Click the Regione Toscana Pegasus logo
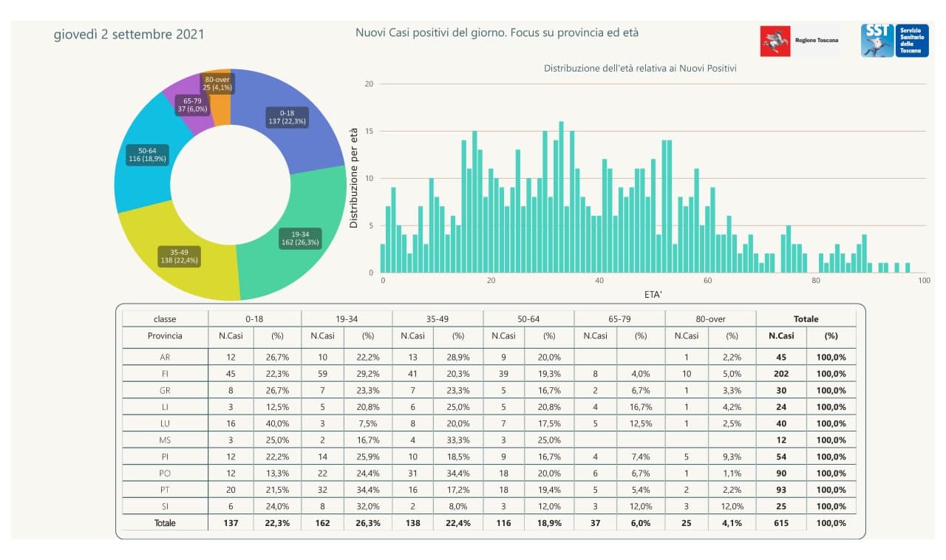The height and width of the screenshot is (560, 946). (x=775, y=41)
